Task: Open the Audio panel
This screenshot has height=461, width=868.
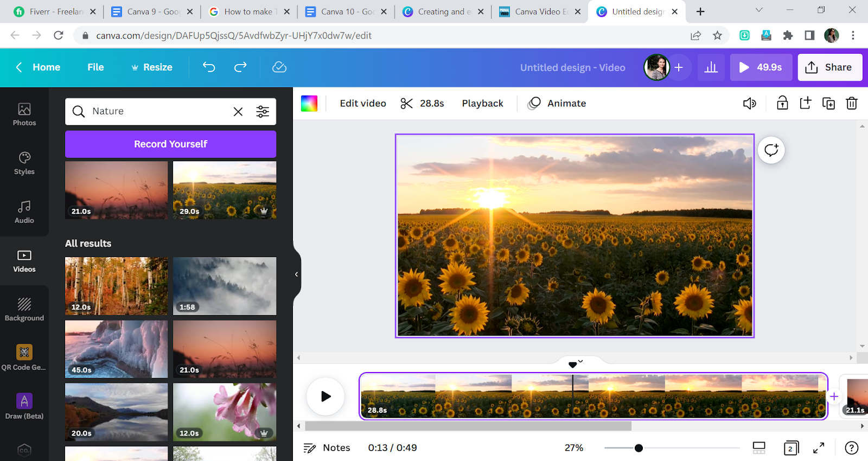Action: [24, 212]
